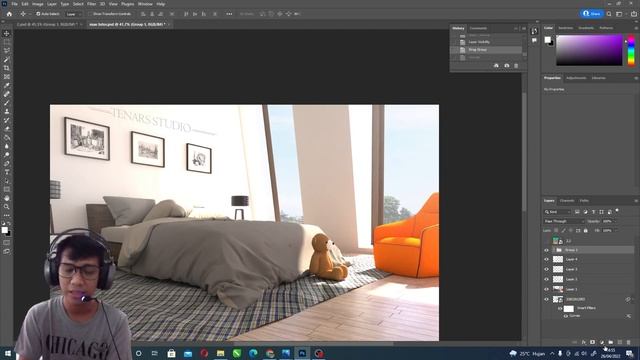Image resolution: width=640 pixels, height=360 pixels.
Task: Switch to the Channels tab
Action: 567,201
